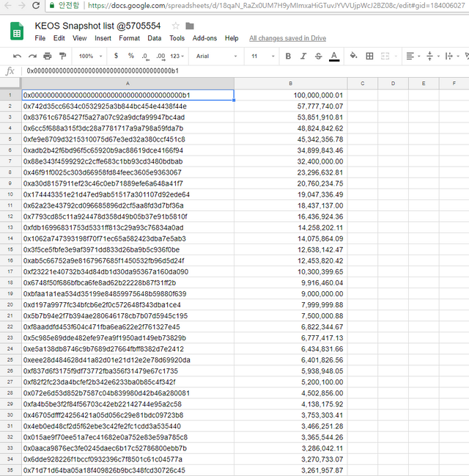Open the merge cells dropdown arrow

396,56
